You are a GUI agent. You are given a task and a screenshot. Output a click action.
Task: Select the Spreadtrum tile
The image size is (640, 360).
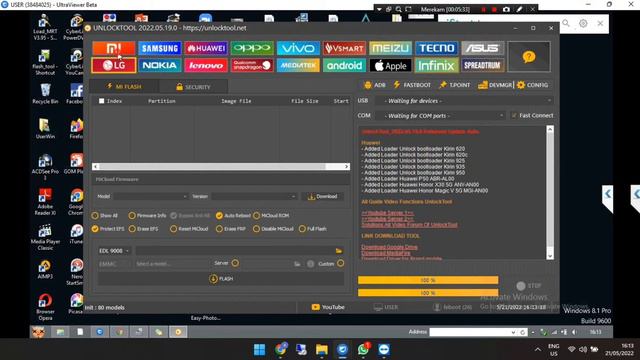pos(482,65)
